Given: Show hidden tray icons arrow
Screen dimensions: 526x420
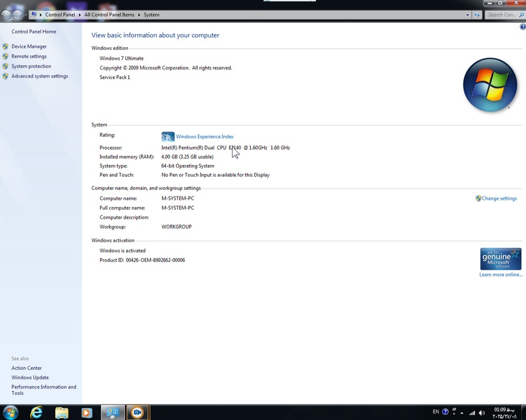Looking at the screenshot, I should 462,413.
